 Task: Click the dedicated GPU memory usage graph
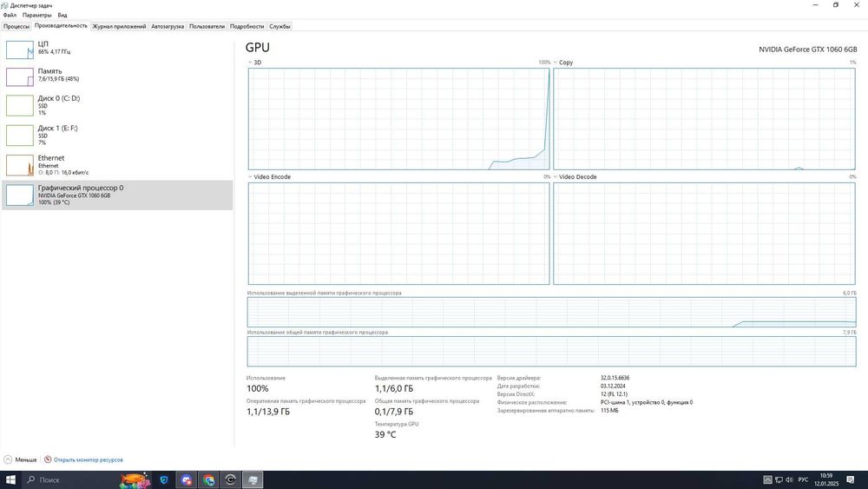[x=551, y=312]
